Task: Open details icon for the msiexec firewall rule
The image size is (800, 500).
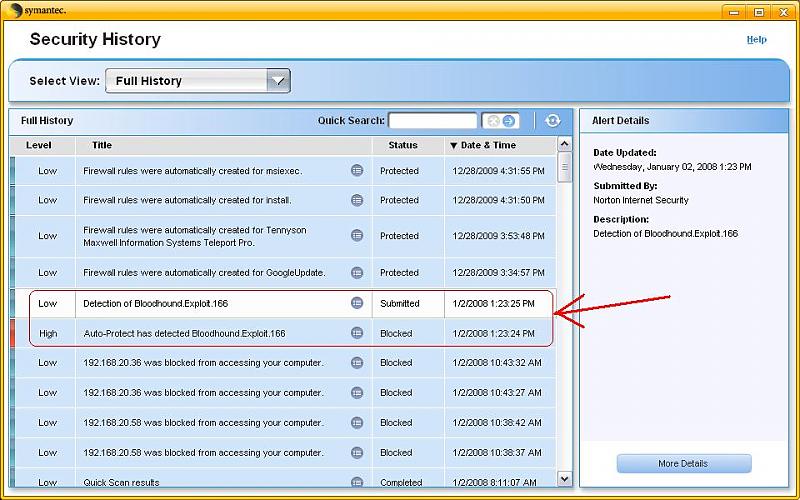Action: tap(357, 171)
